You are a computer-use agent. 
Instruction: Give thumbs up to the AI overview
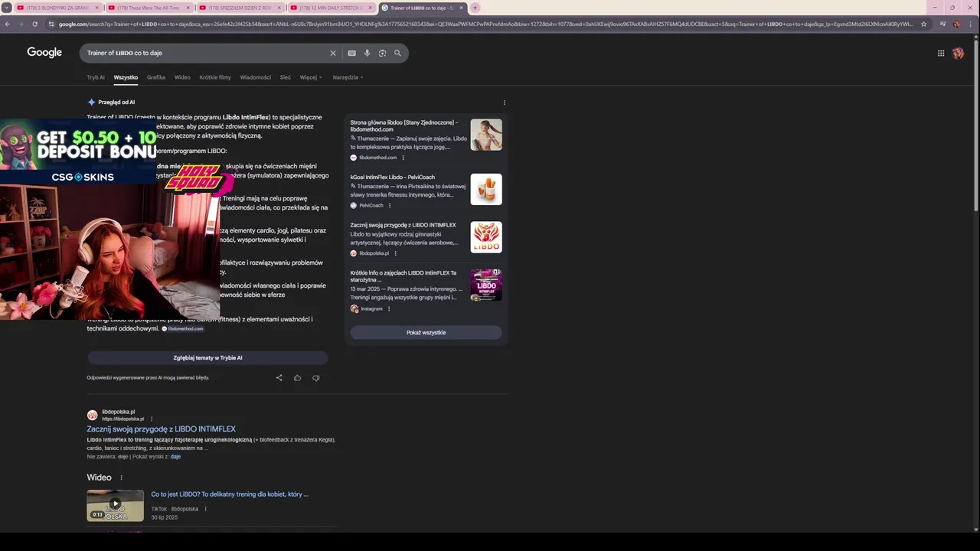(297, 377)
